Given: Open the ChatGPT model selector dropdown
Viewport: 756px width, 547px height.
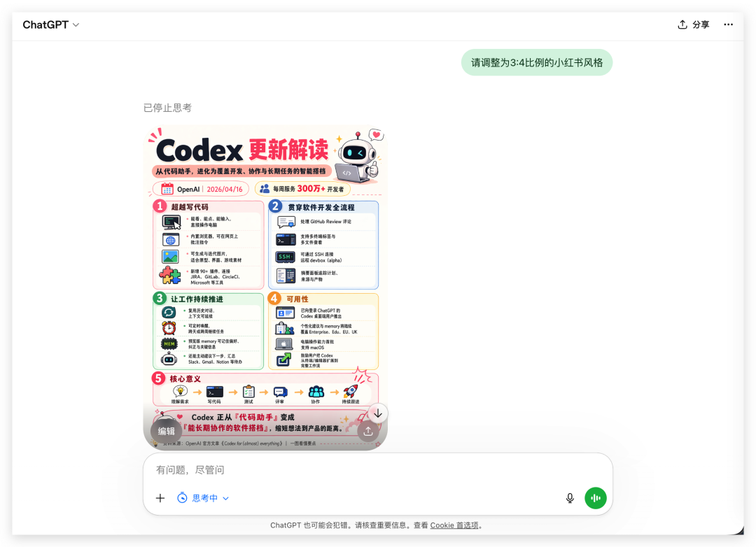Looking at the screenshot, I should click(50, 24).
